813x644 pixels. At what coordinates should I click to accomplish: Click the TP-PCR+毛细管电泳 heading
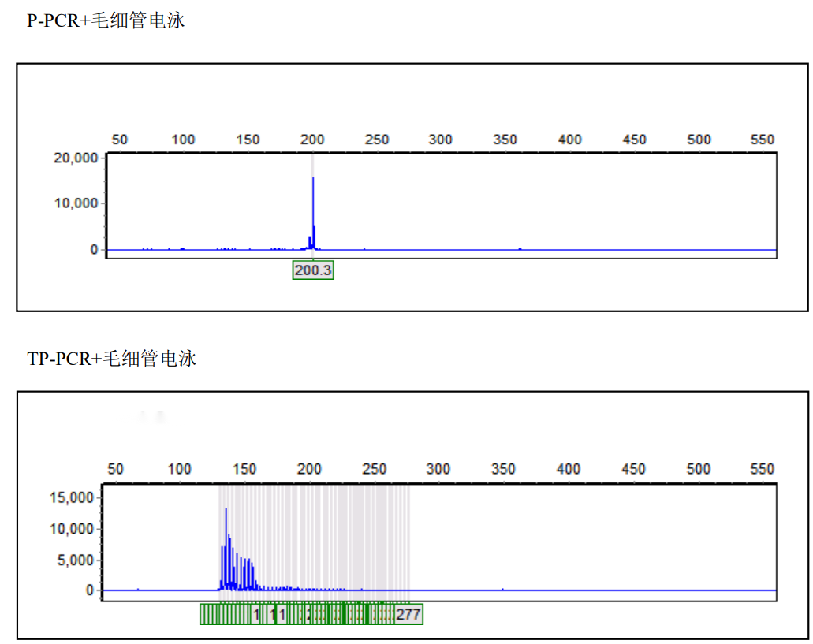(x=111, y=359)
